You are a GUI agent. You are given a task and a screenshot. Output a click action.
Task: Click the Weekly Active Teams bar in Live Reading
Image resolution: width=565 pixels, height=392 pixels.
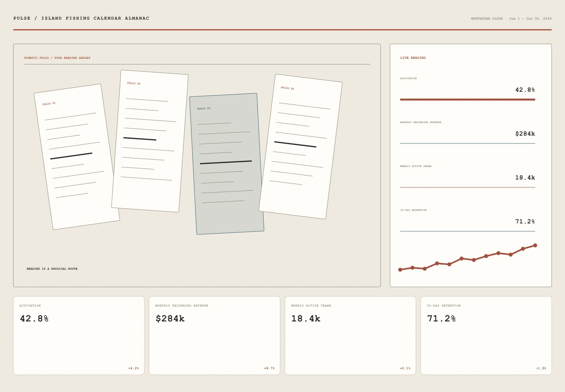[468, 187]
